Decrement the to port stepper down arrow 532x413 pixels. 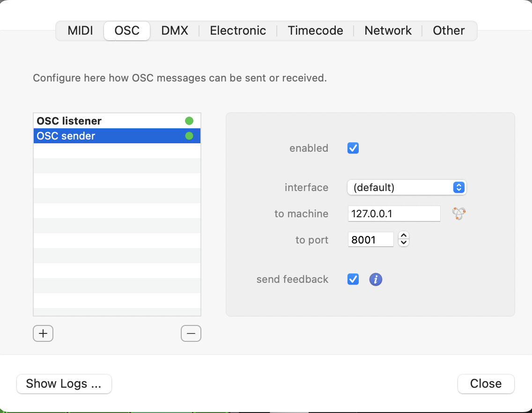pos(404,243)
